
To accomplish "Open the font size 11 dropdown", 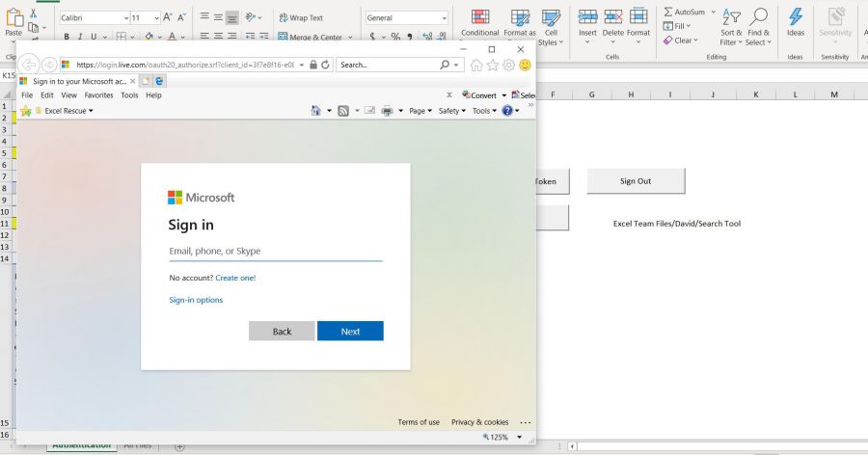I will coord(156,17).
